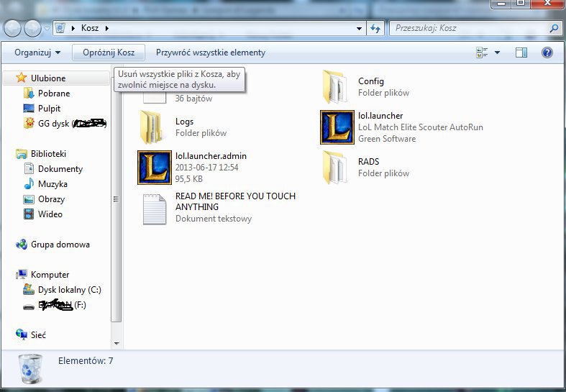Screen dimensions: 566x392
Task: Select the READ ME text document icon
Action: click(155, 209)
